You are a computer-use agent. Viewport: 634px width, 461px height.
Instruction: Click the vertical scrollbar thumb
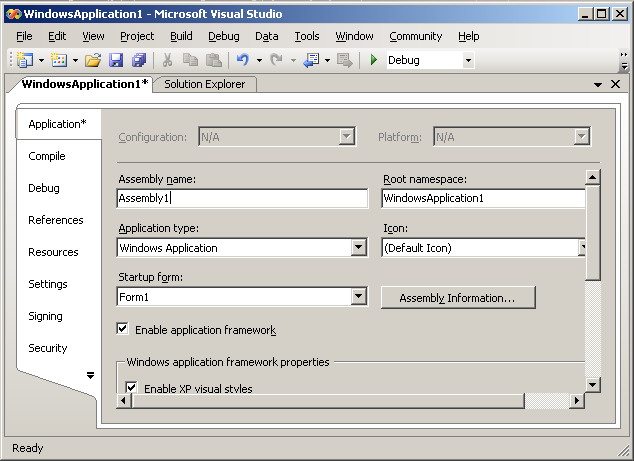tap(593, 233)
